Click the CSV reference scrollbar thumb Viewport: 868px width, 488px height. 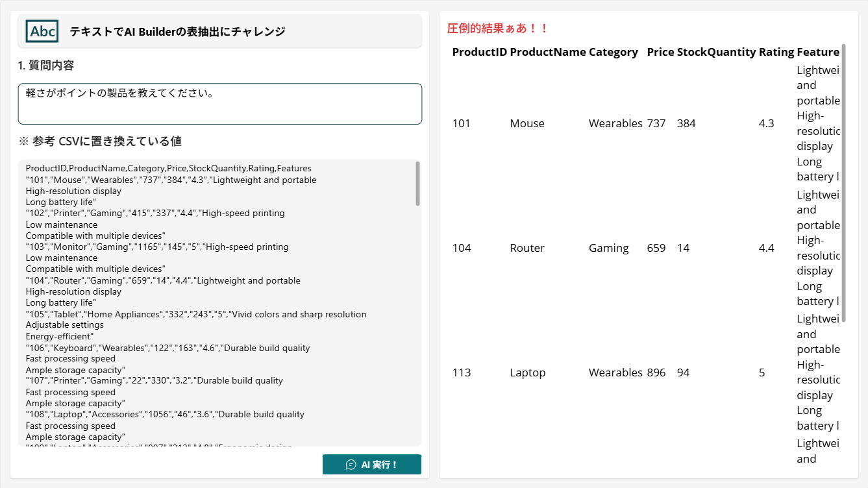coord(417,184)
